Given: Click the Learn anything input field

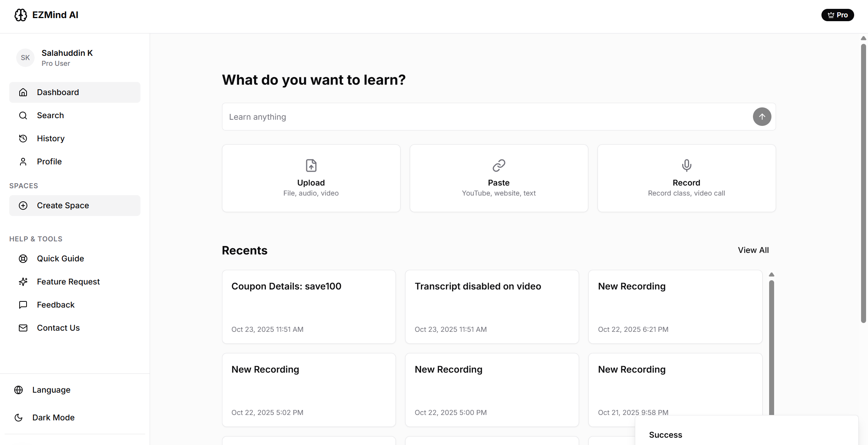Looking at the screenshot, I should point(485,117).
